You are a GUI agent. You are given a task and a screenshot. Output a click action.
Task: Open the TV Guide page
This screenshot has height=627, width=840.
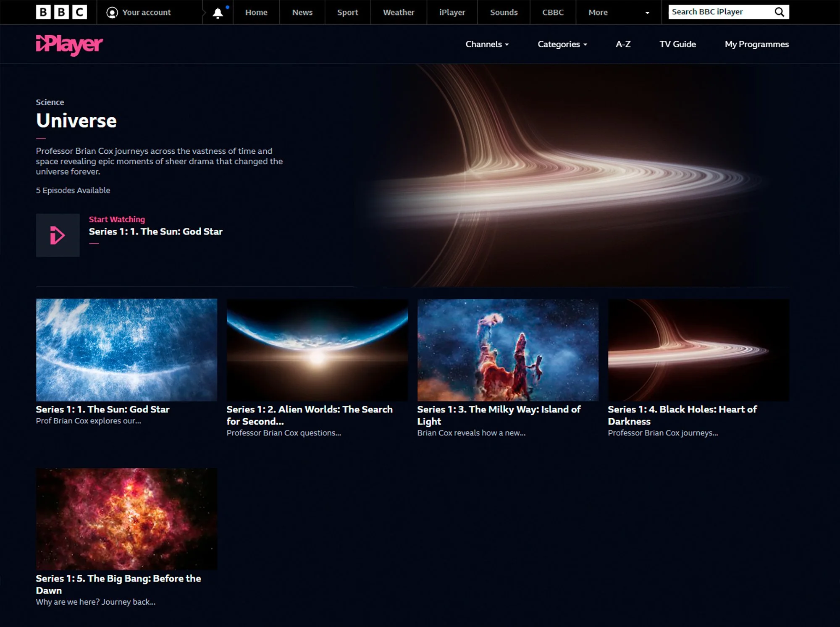point(677,44)
